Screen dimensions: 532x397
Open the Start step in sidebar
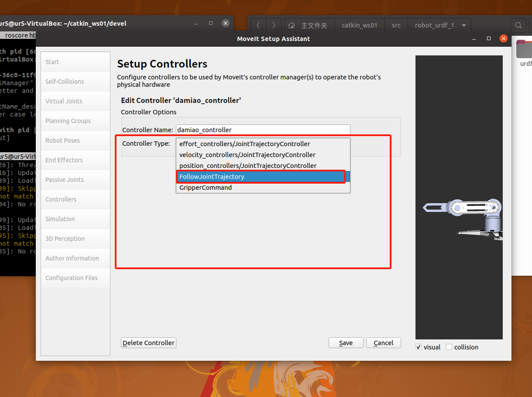click(75, 62)
